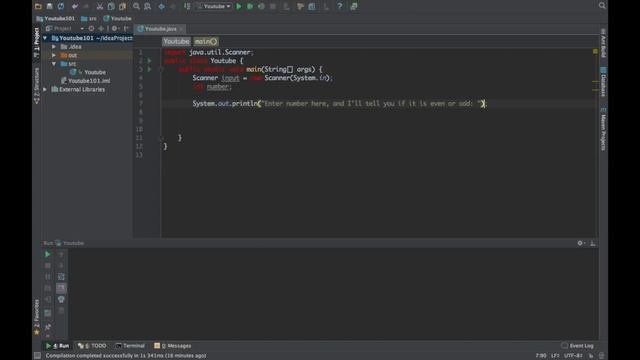Click the run gutter arrow beside class Youtube
640x360 pixels.
(149, 61)
